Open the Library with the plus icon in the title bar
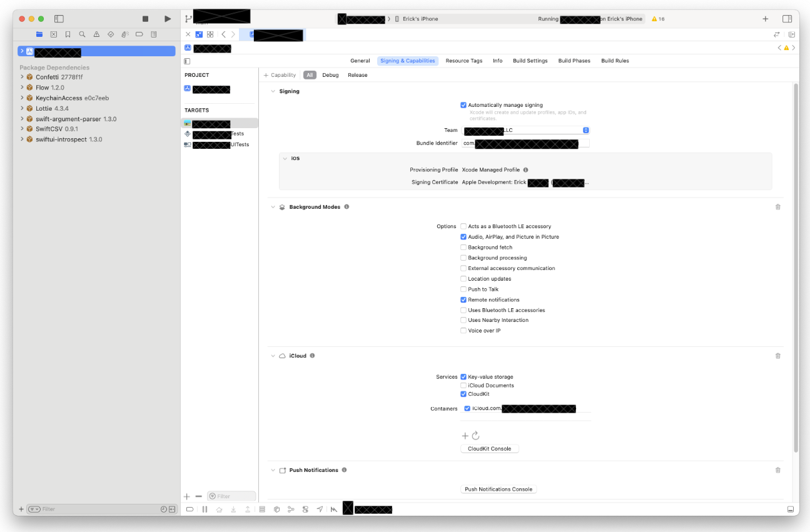Image resolution: width=810 pixels, height=532 pixels. click(765, 19)
